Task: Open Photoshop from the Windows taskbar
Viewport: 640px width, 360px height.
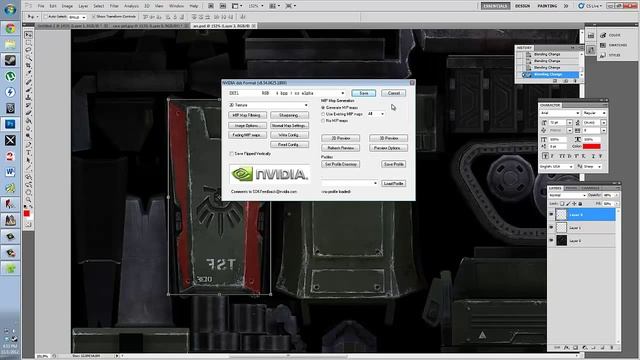Action: [10, 124]
